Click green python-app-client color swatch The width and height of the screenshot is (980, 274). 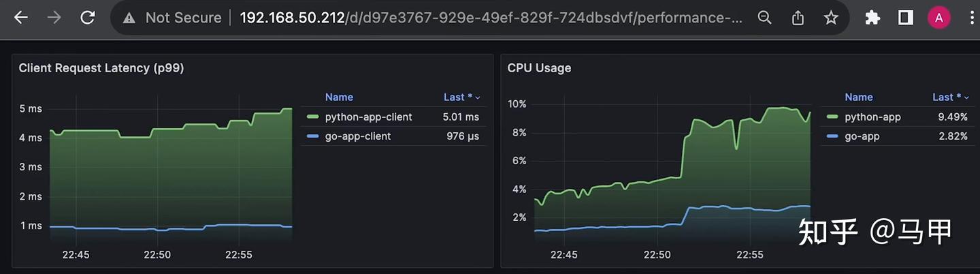tap(313, 117)
